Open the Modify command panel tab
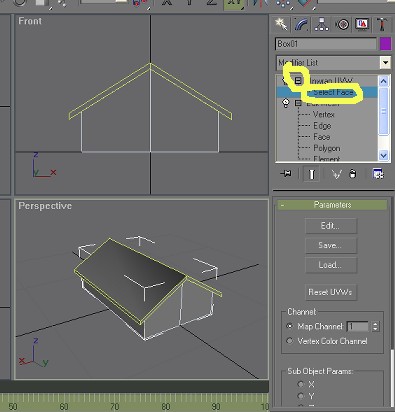The image size is (395, 412). (x=301, y=24)
